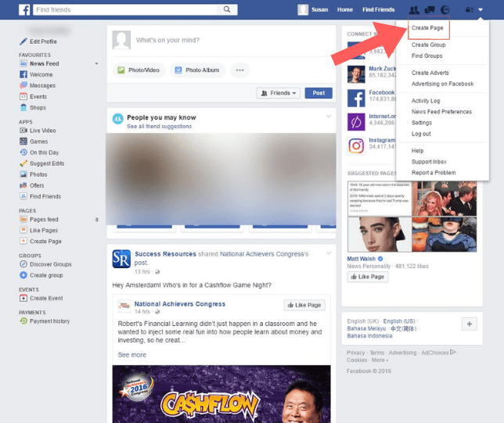Open the notifications globe icon

coord(445,9)
